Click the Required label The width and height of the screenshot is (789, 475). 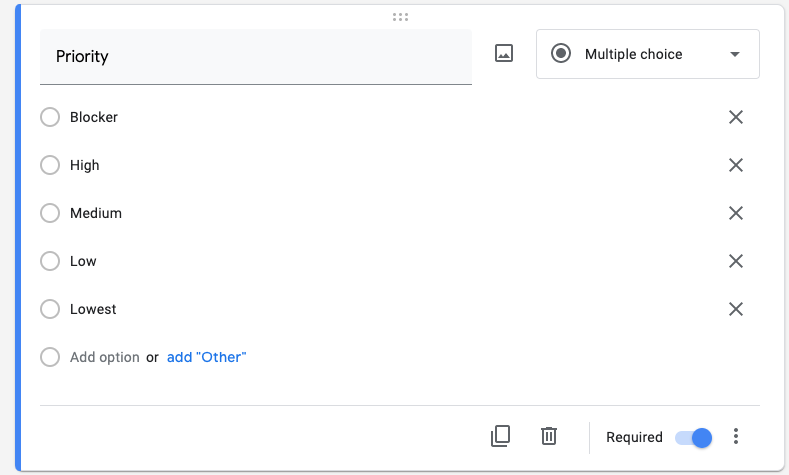[634, 437]
